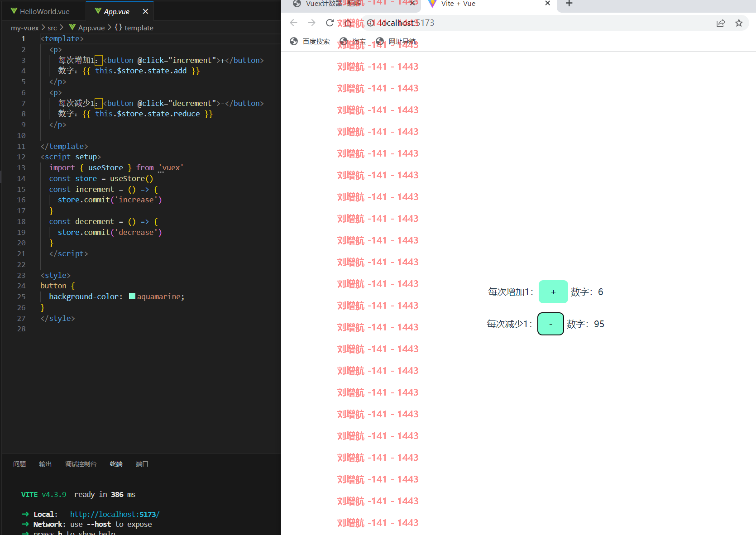This screenshot has width=756, height=535.
Task: Open the 端口 panel tab
Action: coord(142,464)
